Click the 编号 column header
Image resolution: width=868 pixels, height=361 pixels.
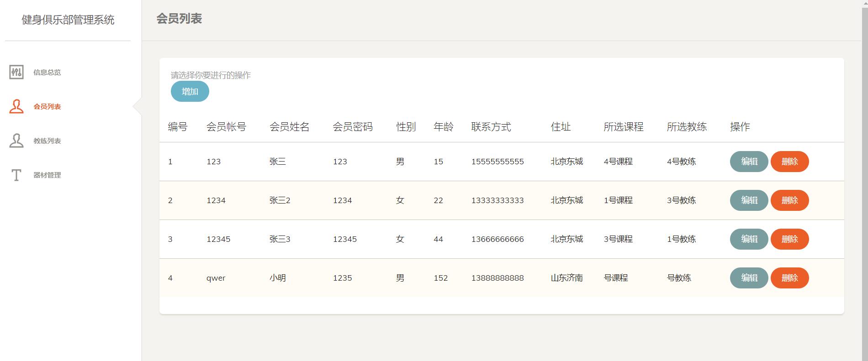coord(178,127)
